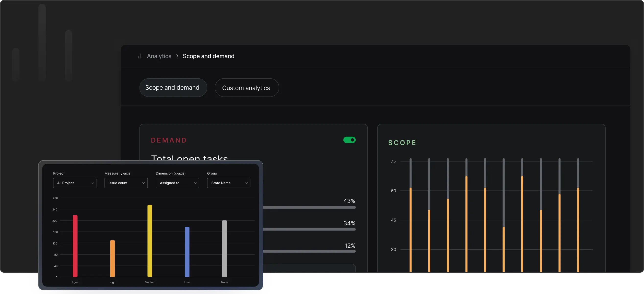Switch to Custom analytics tab

pyautogui.click(x=246, y=88)
